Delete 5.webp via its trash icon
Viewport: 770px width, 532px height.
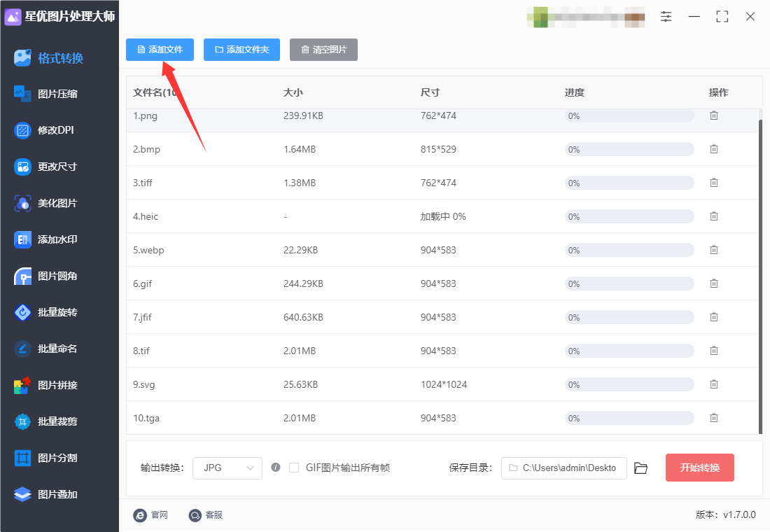pos(714,250)
